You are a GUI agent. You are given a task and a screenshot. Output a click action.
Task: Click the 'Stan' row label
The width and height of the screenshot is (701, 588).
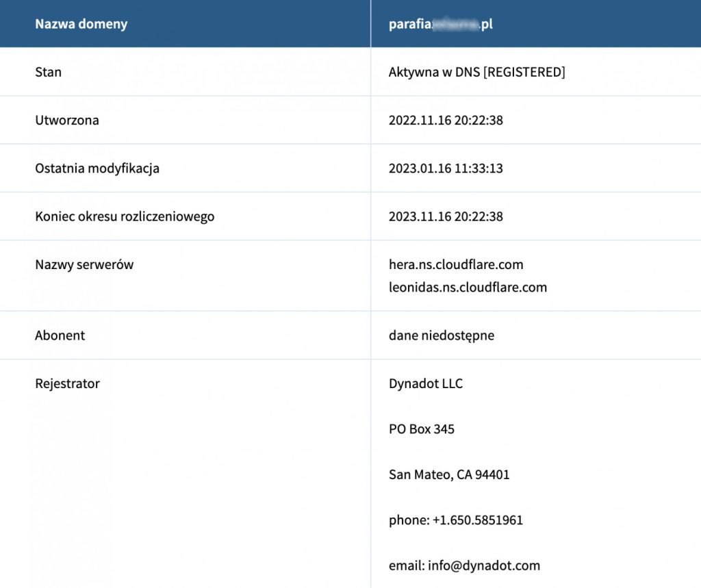click(x=49, y=72)
